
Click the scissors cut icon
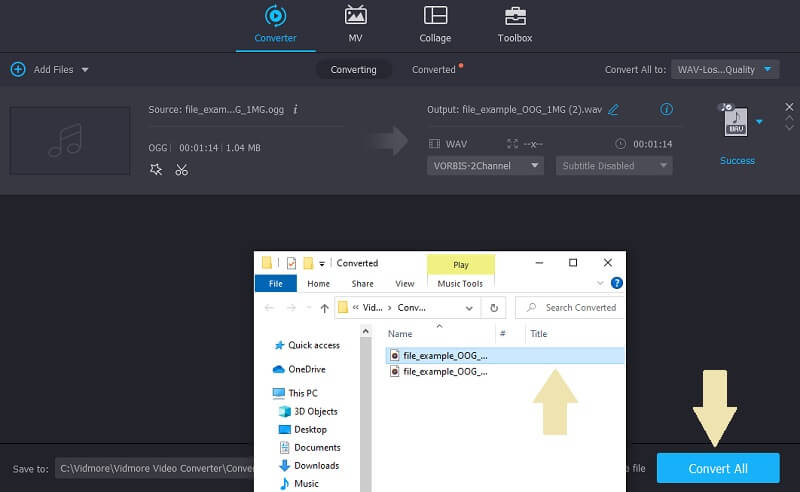(x=181, y=170)
